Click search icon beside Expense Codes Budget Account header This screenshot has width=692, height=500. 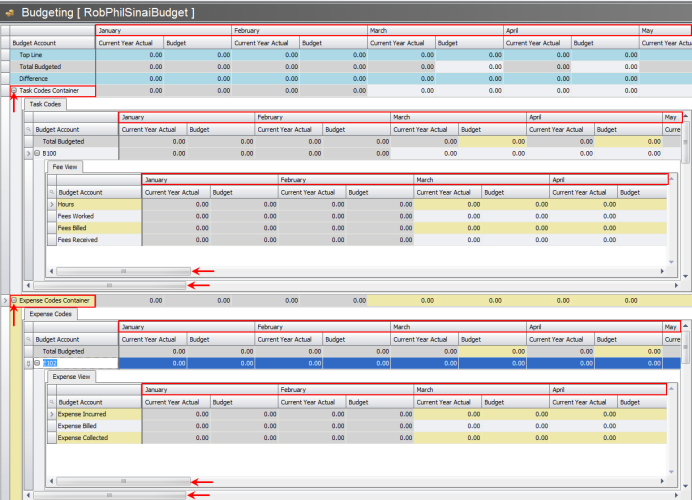click(28, 340)
